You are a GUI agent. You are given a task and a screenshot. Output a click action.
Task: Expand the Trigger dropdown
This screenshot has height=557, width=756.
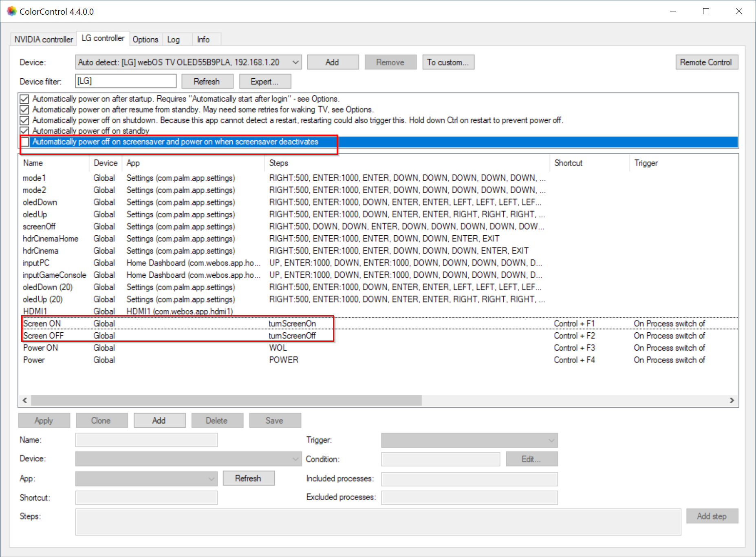coord(469,440)
